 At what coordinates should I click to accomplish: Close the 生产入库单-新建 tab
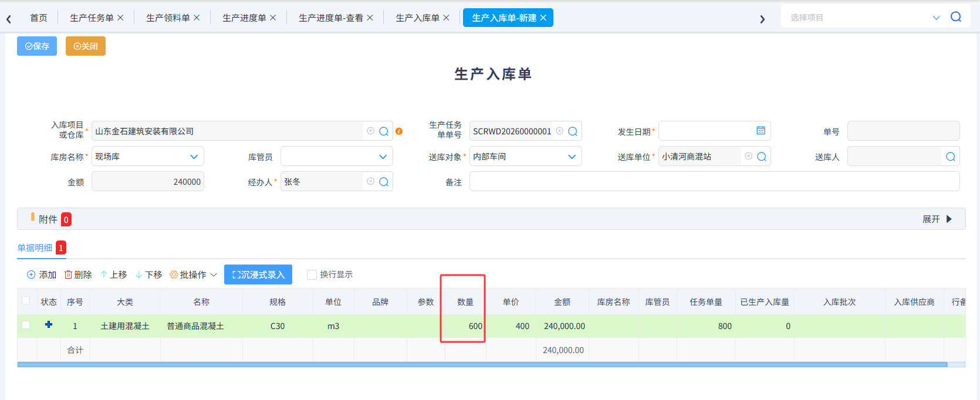click(543, 18)
